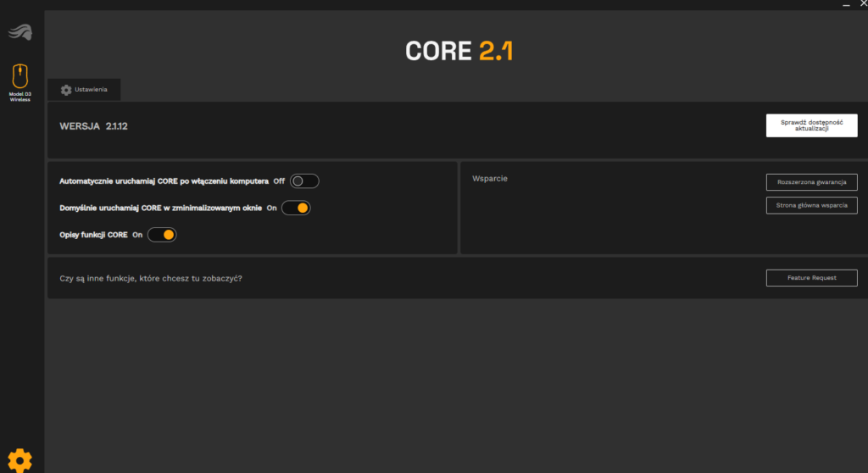Select the Model D3 Wireless mouse icon
The height and width of the screenshot is (473, 868).
(20, 76)
